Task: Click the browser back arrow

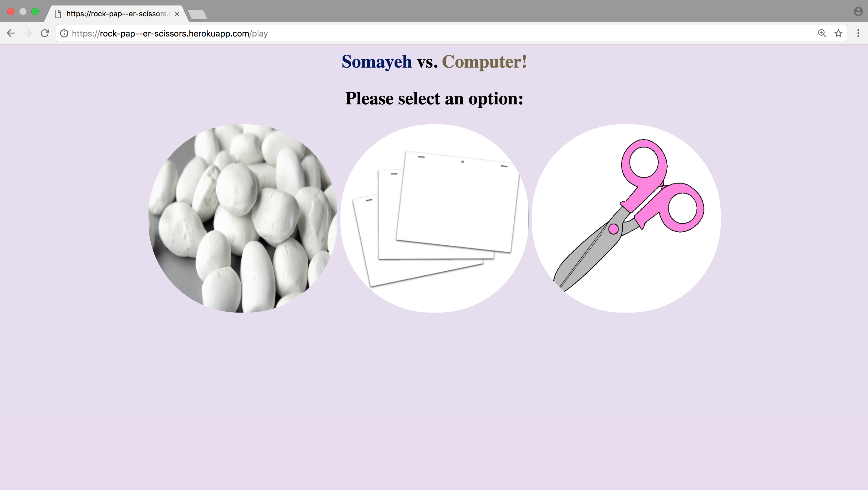Action: [11, 33]
